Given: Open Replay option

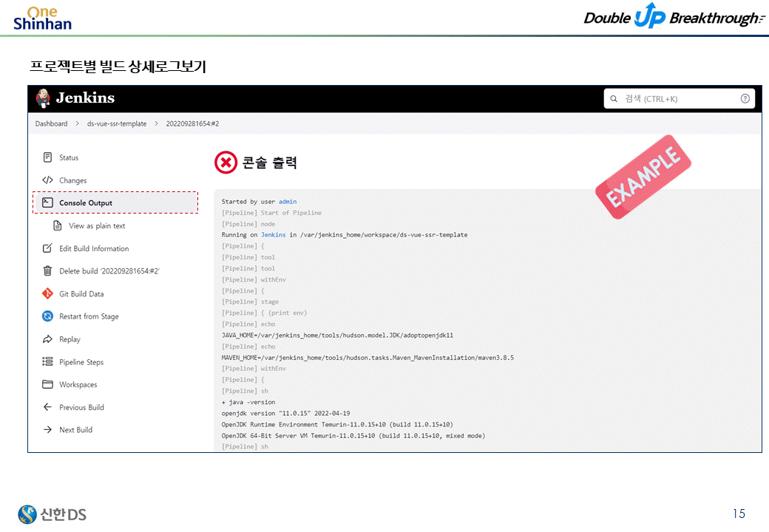Looking at the screenshot, I should [x=70, y=339].
